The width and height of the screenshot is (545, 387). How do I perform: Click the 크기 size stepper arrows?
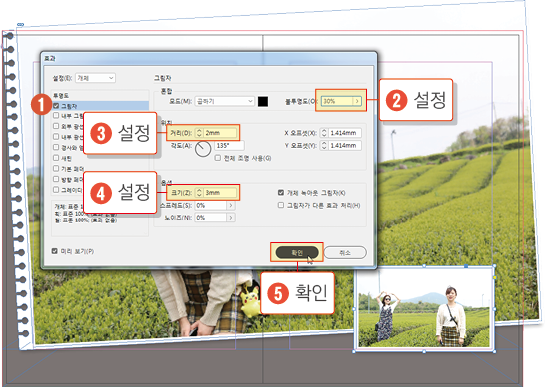199,192
